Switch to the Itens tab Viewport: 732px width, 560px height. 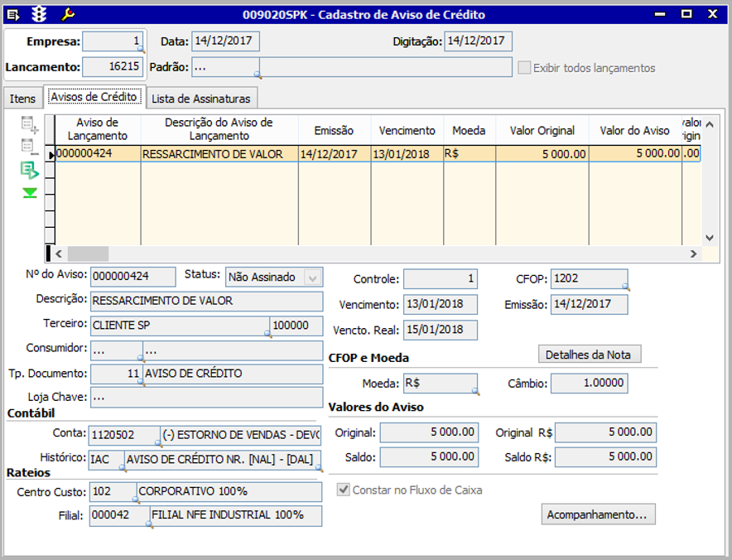(x=22, y=99)
